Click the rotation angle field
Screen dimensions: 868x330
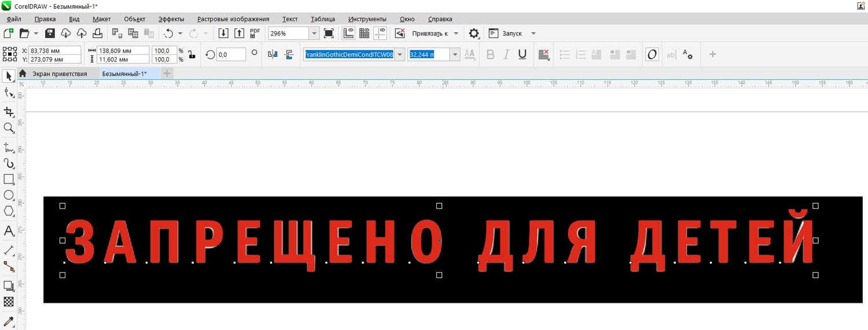(231, 54)
